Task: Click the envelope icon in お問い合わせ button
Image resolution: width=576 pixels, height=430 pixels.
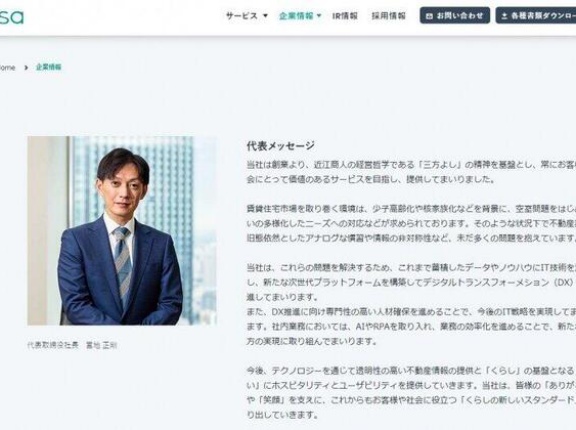Action: click(x=429, y=16)
